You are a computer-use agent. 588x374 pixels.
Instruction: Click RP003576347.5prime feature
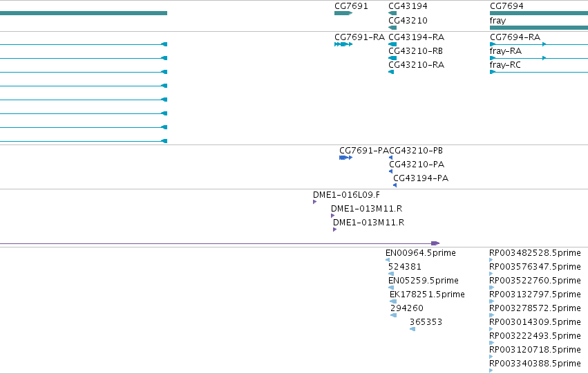click(x=535, y=267)
